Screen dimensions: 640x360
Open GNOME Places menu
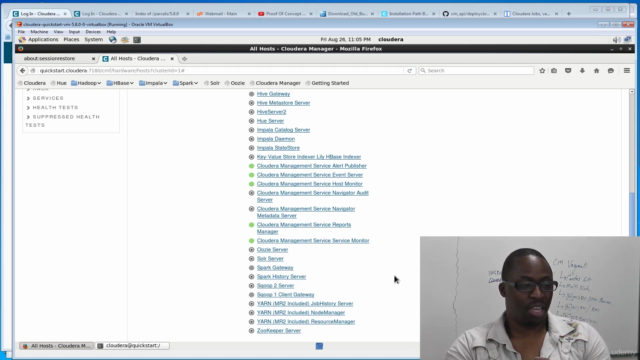click(71, 40)
